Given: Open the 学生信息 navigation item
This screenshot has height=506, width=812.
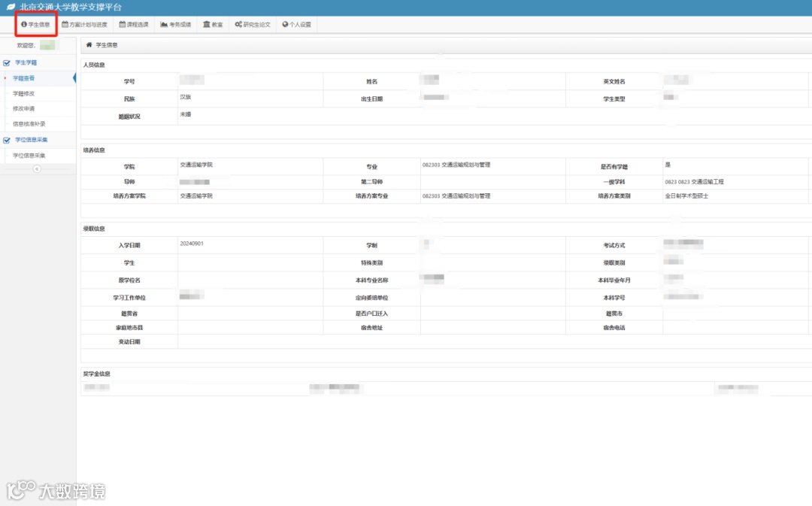Looking at the screenshot, I should 35,24.
